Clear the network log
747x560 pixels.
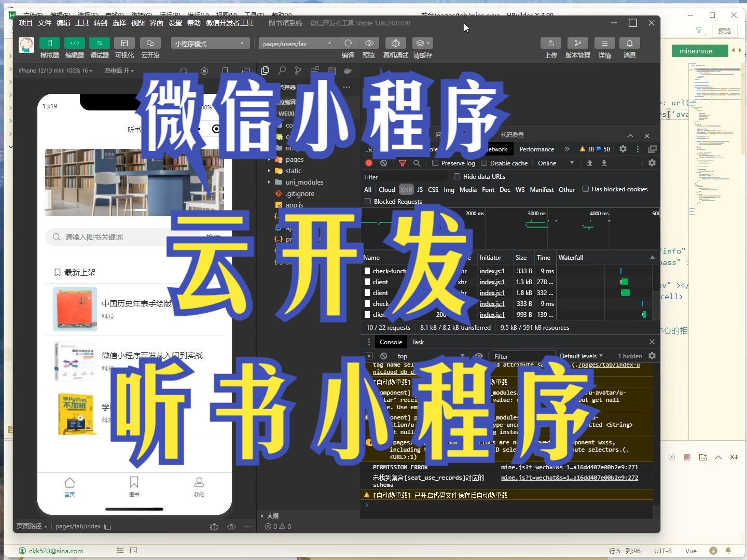point(383,163)
